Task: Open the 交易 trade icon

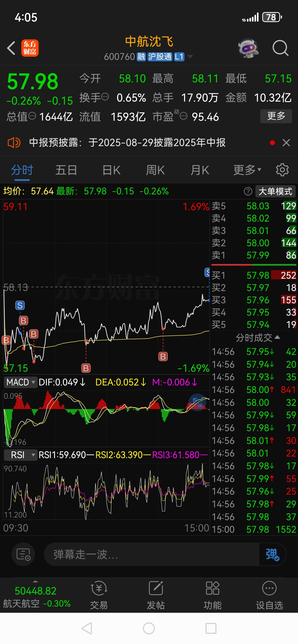Action: (x=99, y=595)
